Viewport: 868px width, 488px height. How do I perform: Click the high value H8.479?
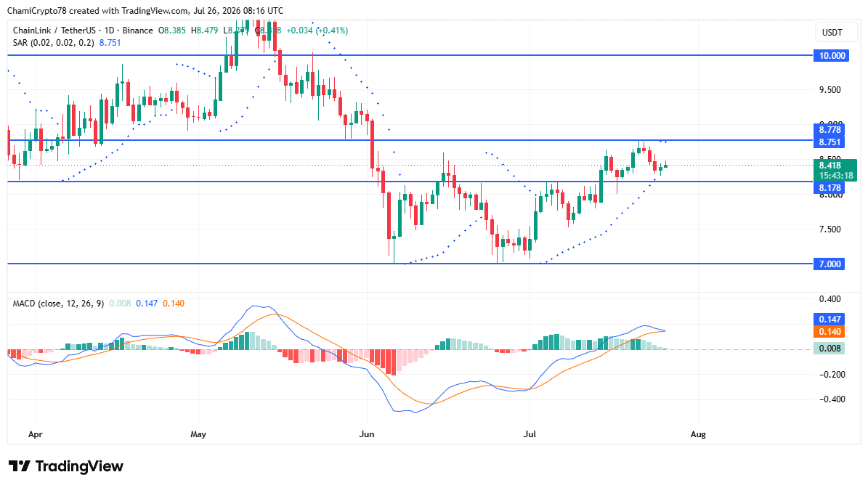tap(204, 30)
